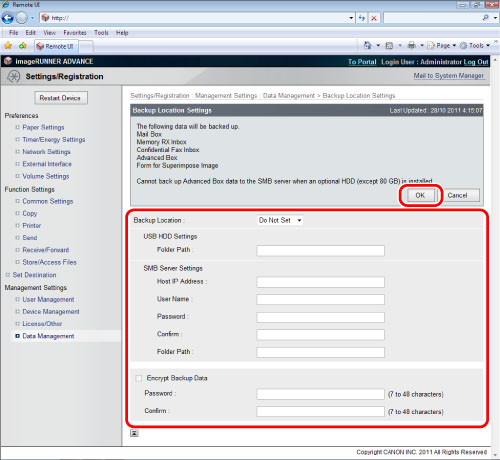Click the Restart Device button
Image resolution: width=500 pixels, height=460 pixels.
(60, 98)
